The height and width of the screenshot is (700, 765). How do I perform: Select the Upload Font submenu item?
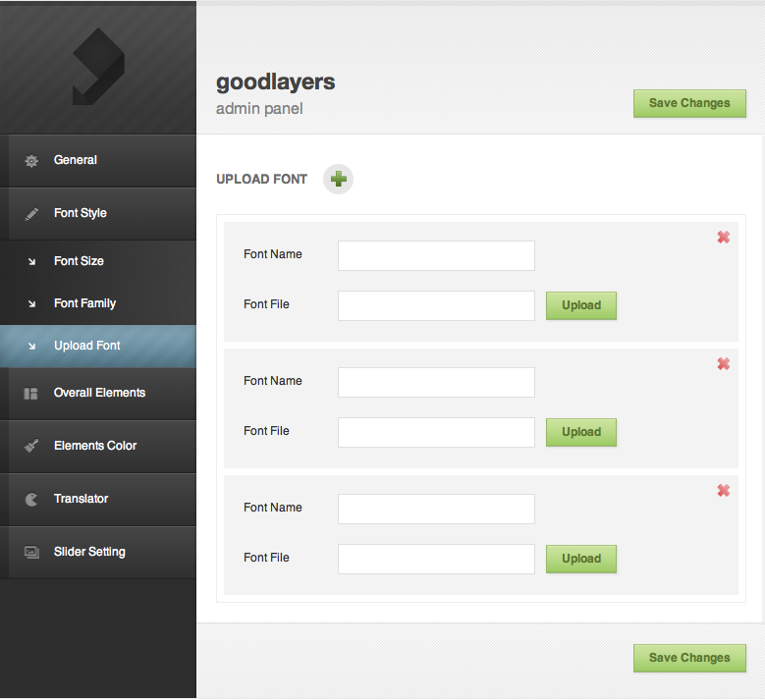click(87, 346)
